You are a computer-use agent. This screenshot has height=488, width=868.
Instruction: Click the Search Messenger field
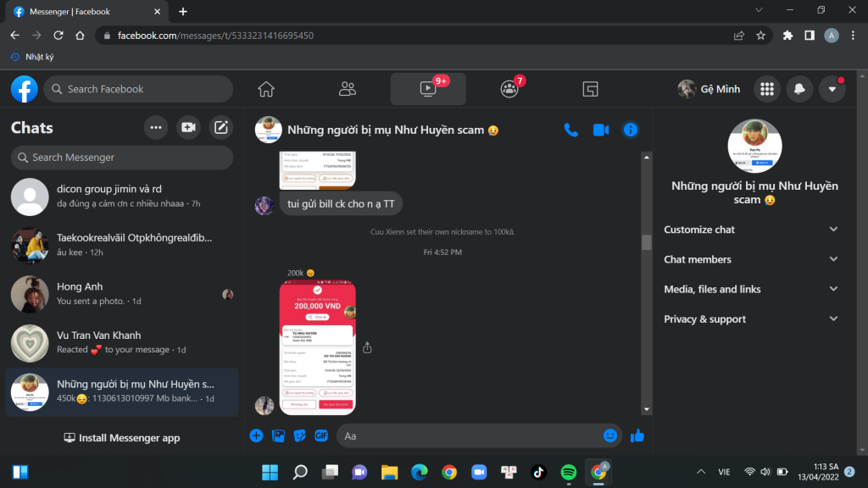122,158
